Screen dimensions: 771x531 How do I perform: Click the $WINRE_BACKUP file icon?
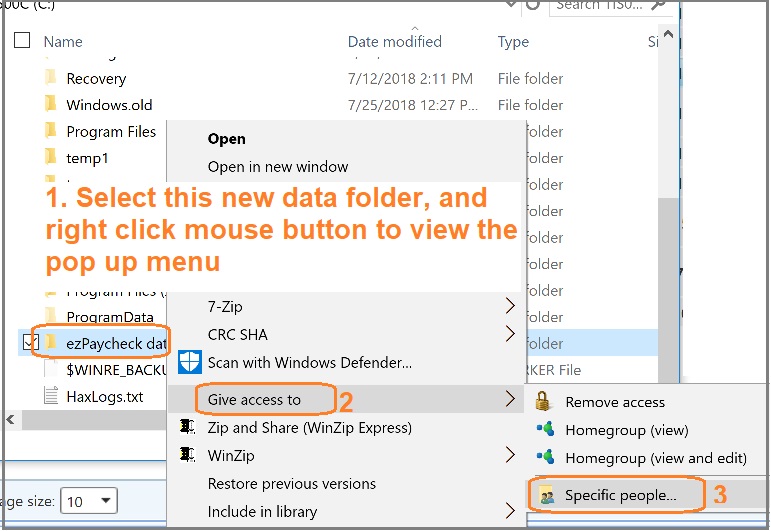(51, 369)
